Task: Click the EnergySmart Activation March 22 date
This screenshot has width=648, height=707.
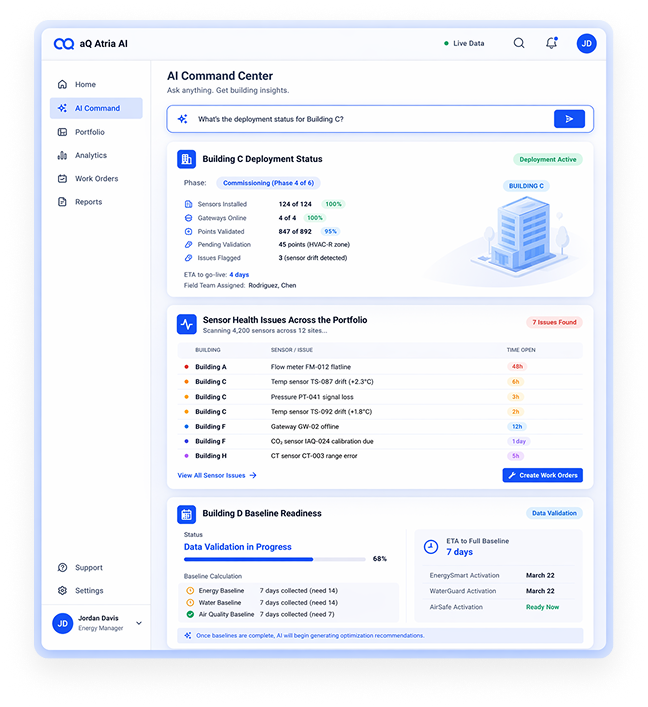Action: coord(540,575)
